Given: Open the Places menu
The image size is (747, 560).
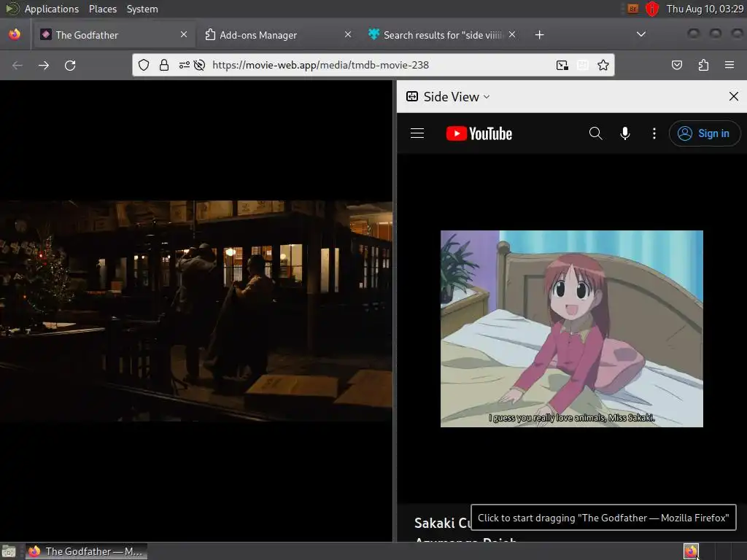Looking at the screenshot, I should 102,9.
